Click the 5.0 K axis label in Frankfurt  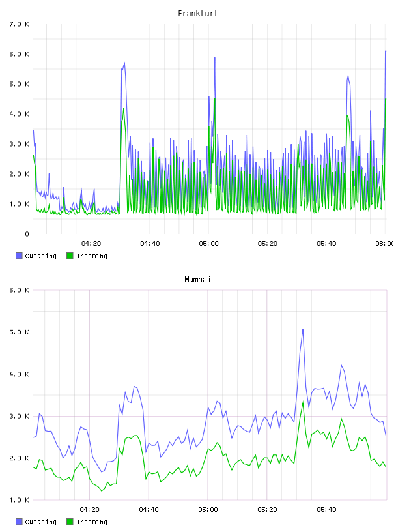tap(20, 84)
